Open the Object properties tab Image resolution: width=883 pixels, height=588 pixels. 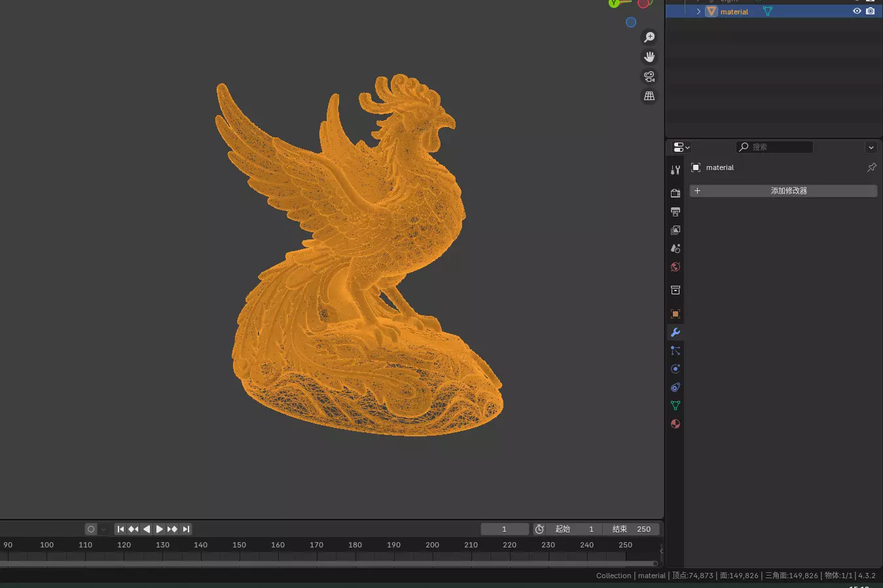coord(676,314)
